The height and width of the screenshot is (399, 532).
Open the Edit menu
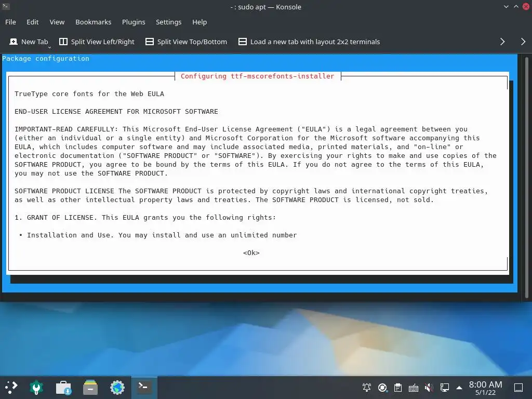pyautogui.click(x=33, y=22)
